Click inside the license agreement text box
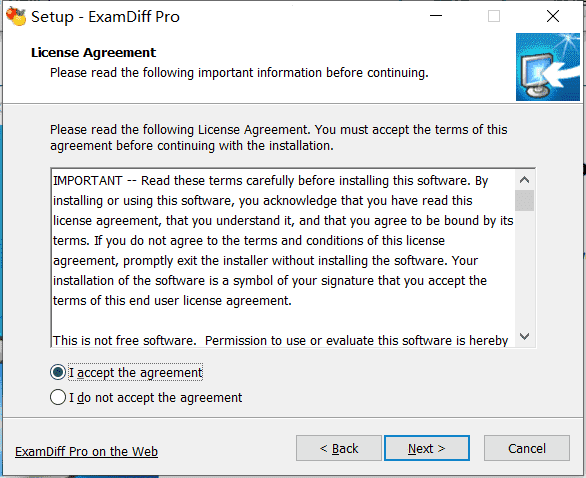The height and width of the screenshot is (478, 586). (283, 258)
